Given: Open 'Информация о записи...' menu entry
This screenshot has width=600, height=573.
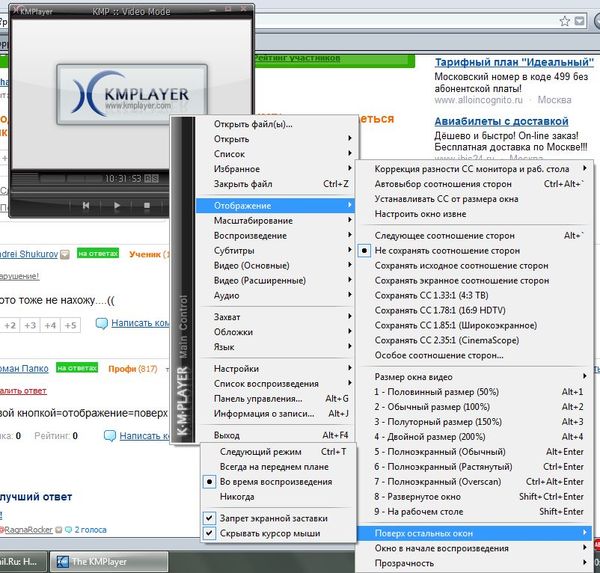Looking at the screenshot, I should (275, 413).
